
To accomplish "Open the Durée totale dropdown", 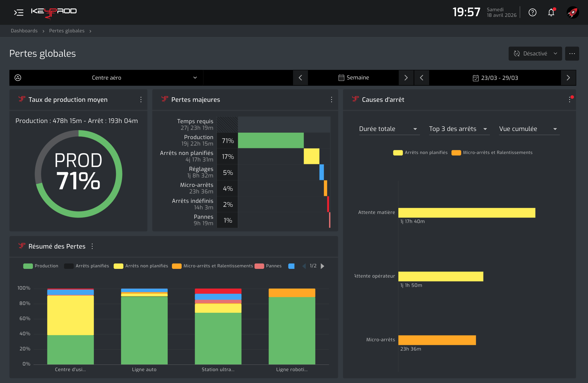I will [x=389, y=129].
